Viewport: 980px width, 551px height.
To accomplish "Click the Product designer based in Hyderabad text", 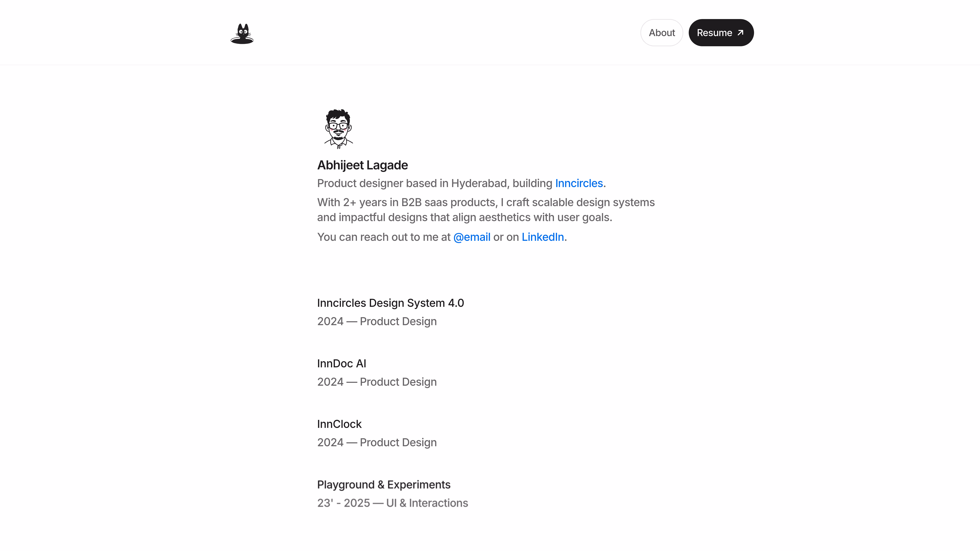I will click(x=434, y=183).
